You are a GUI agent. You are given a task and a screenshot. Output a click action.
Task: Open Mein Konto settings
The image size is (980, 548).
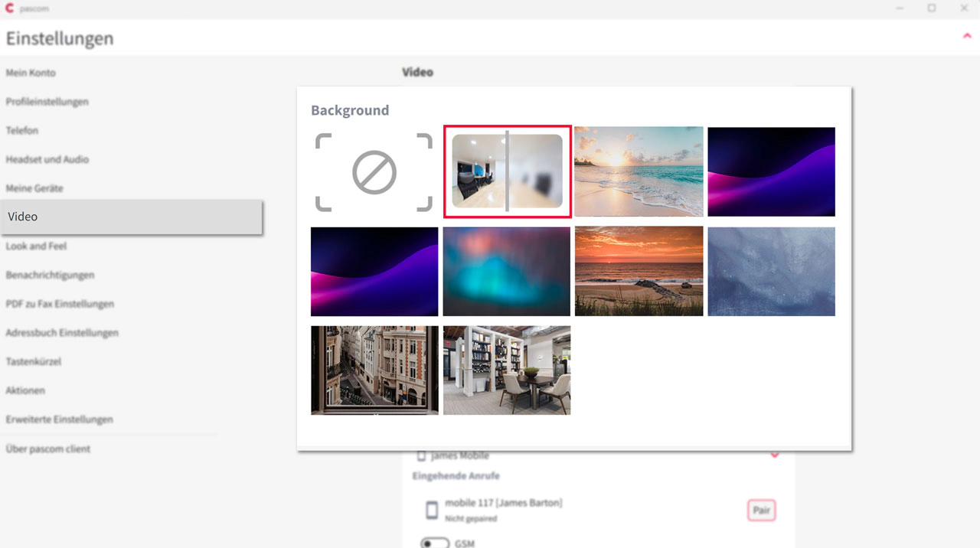click(31, 73)
